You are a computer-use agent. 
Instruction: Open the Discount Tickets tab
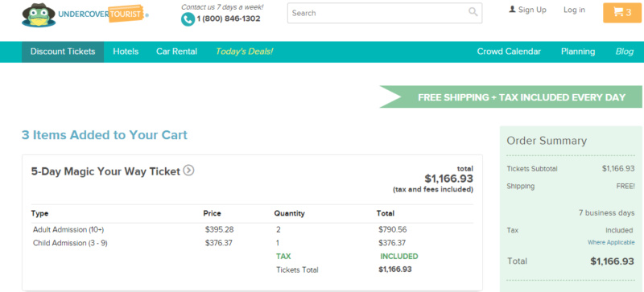(63, 51)
